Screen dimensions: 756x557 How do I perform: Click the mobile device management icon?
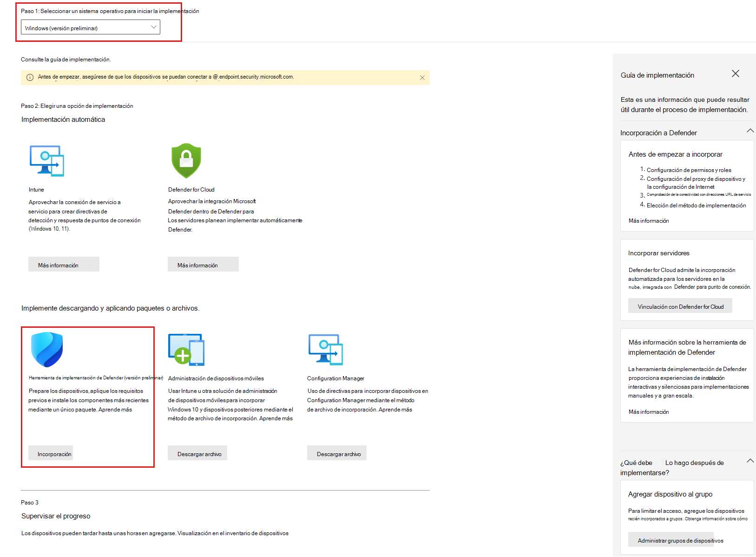pyautogui.click(x=186, y=350)
